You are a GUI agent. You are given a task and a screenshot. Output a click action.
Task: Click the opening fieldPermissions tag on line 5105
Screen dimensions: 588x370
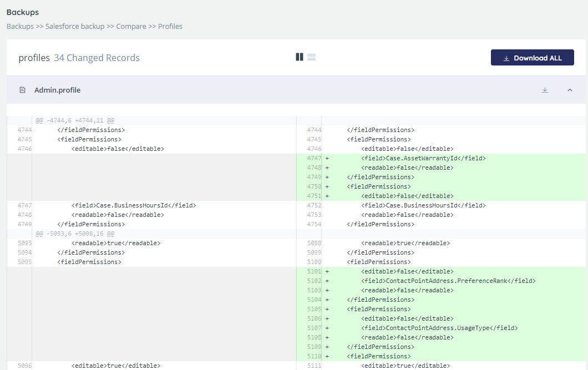(379, 310)
